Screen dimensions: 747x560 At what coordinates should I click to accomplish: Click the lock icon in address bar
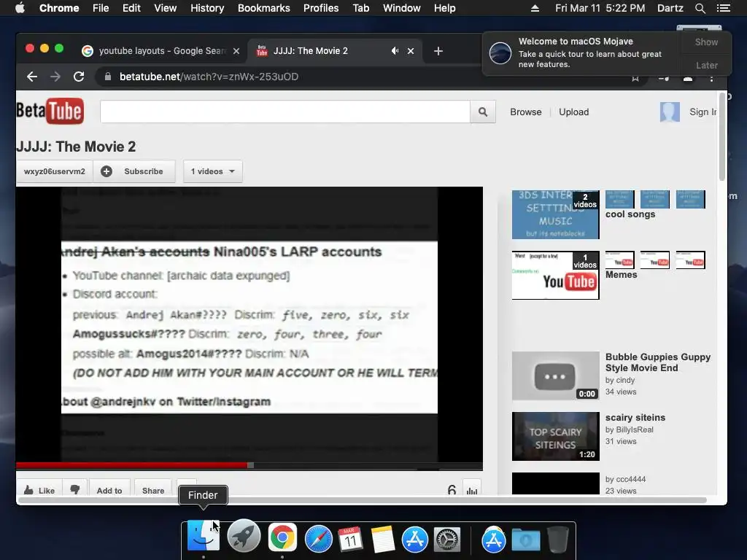pyautogui.click(x=108, y=77)
